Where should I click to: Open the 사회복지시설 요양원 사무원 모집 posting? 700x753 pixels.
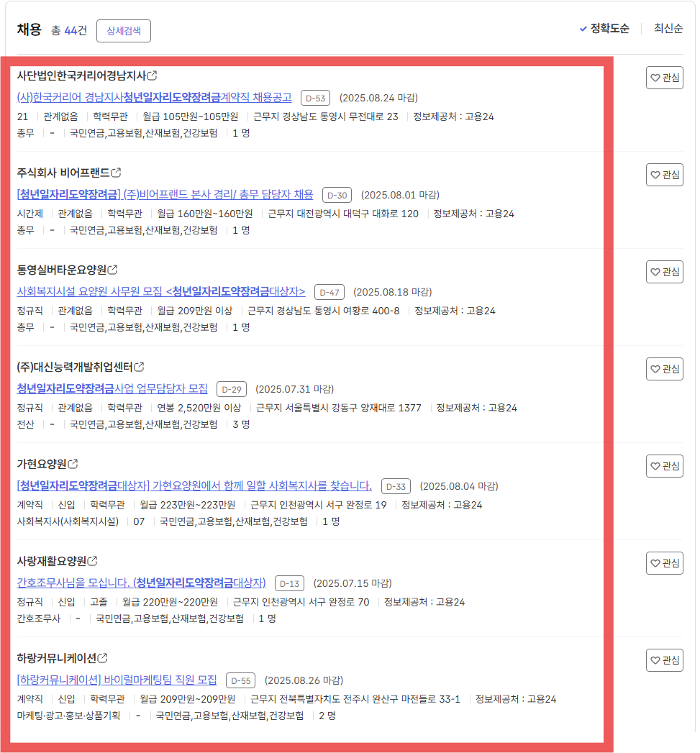point(157,291)
